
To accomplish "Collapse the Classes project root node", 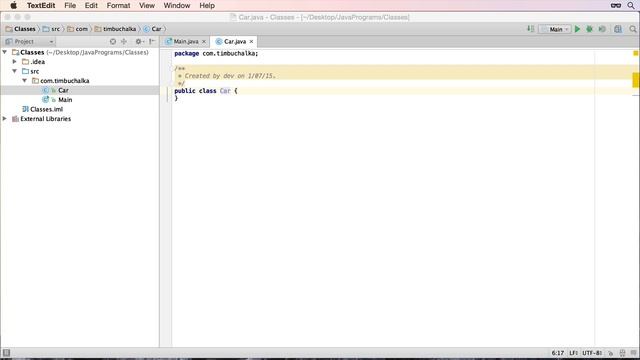I will point(5,52).
